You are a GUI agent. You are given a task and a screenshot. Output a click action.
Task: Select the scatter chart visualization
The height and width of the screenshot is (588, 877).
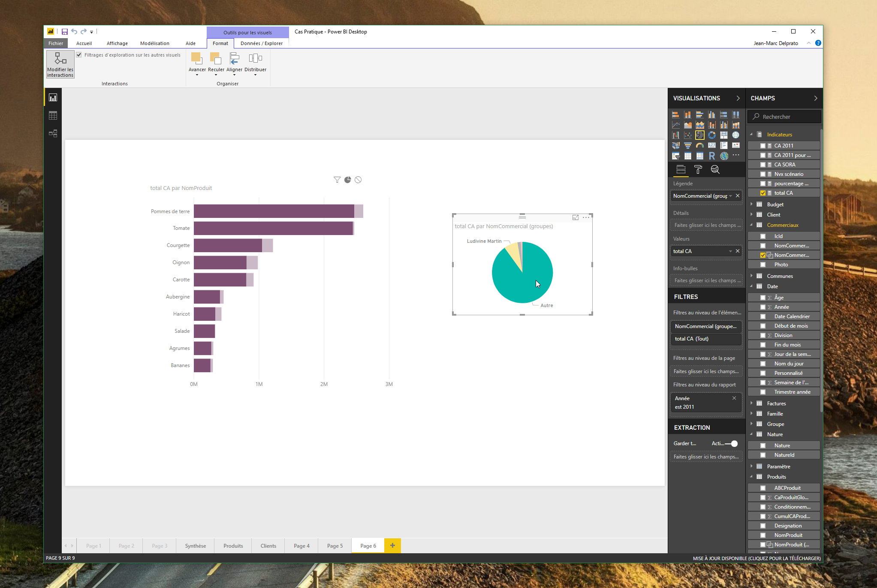click(x=687, y=135)
